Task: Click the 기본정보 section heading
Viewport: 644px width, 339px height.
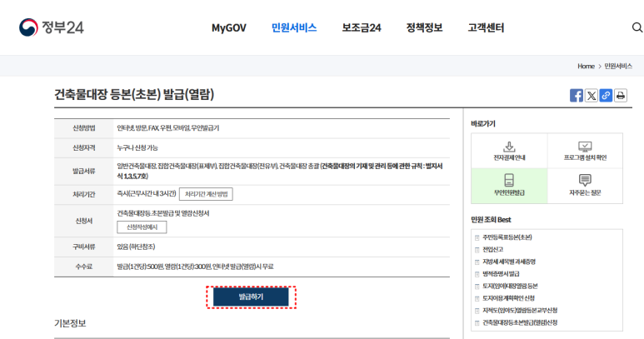Action: point(70,323)
